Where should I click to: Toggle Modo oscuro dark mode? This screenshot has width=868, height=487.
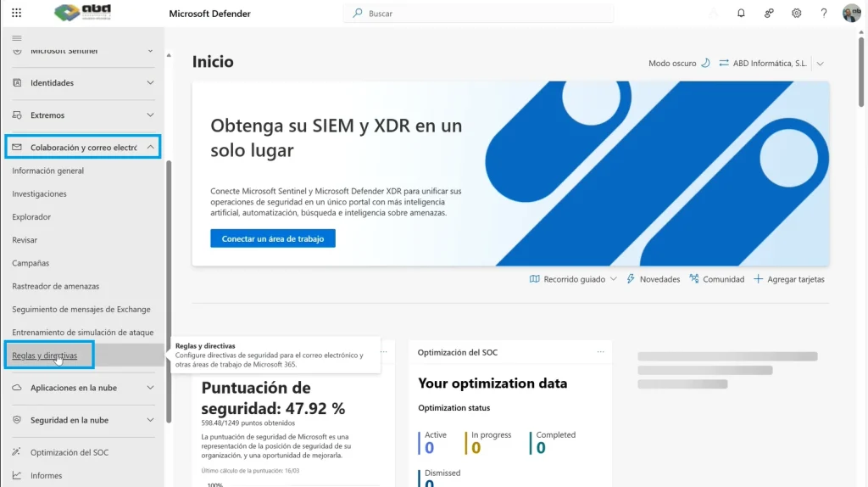click(x=679, y=63)
